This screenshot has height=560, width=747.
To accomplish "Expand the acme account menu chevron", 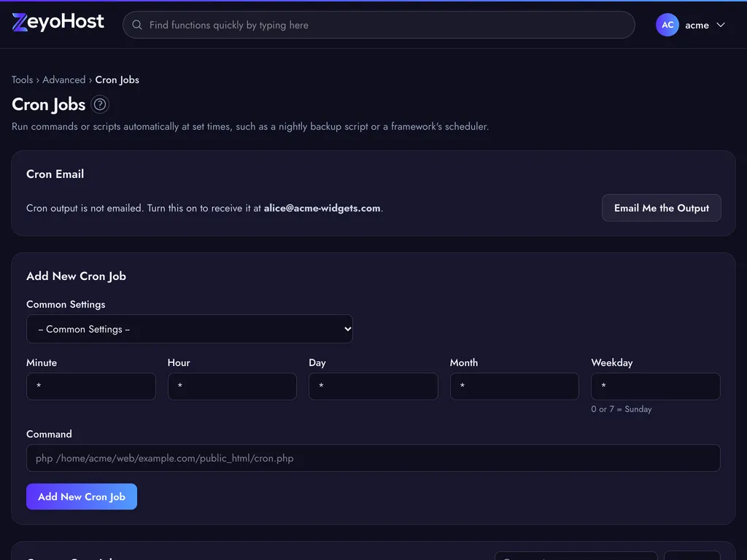I will pos(720,25).
